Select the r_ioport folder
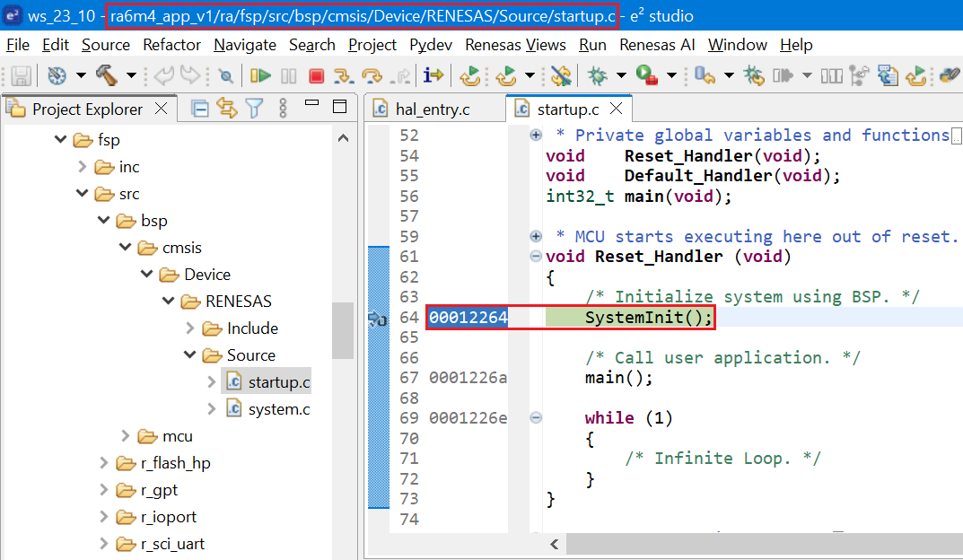Screen dimensions: 963x560 pos(169,517)
